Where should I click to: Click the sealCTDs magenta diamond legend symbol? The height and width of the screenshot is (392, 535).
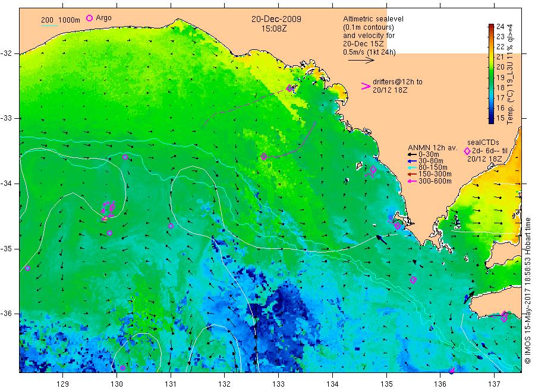pos(467,151)
